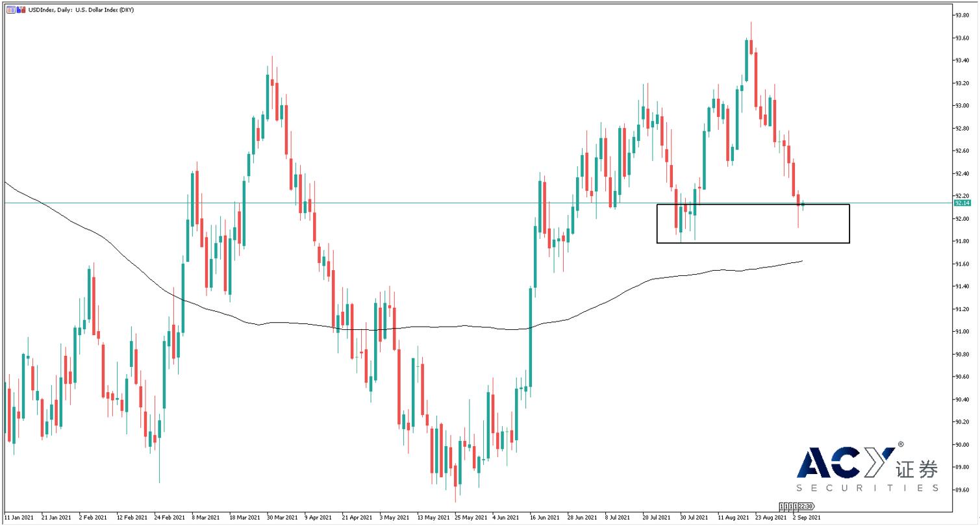Click the 23 Aug 2021 date label
980x526 pixels.
(x=771, y=518)
